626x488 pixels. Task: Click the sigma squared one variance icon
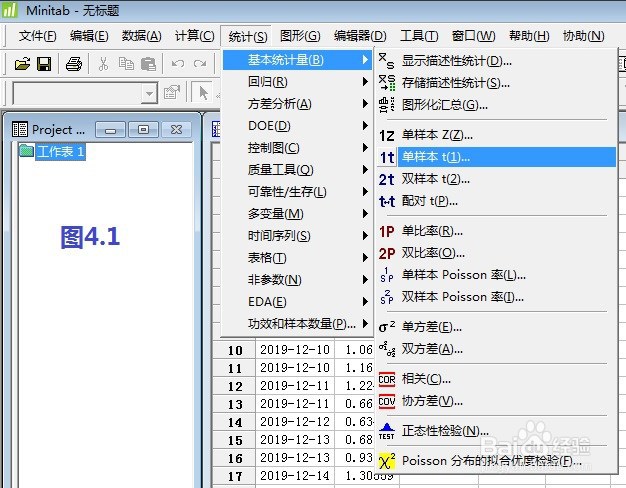[386, 327]
